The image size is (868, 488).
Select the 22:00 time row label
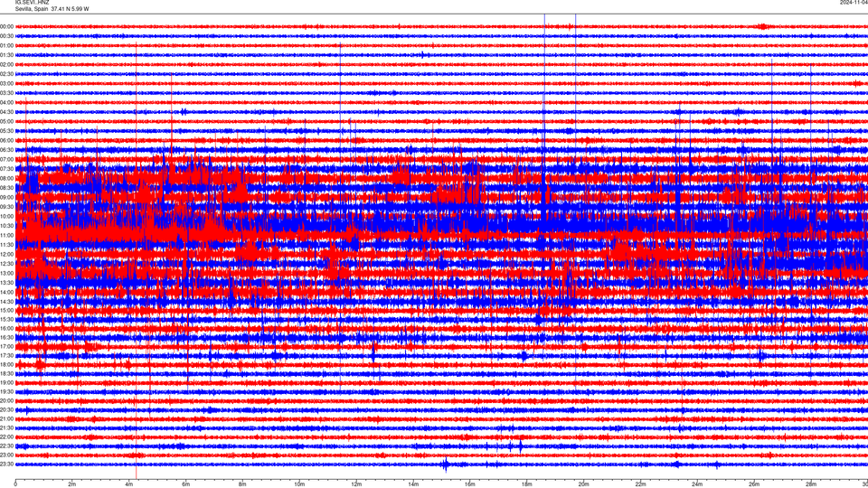tap(6, 436)
